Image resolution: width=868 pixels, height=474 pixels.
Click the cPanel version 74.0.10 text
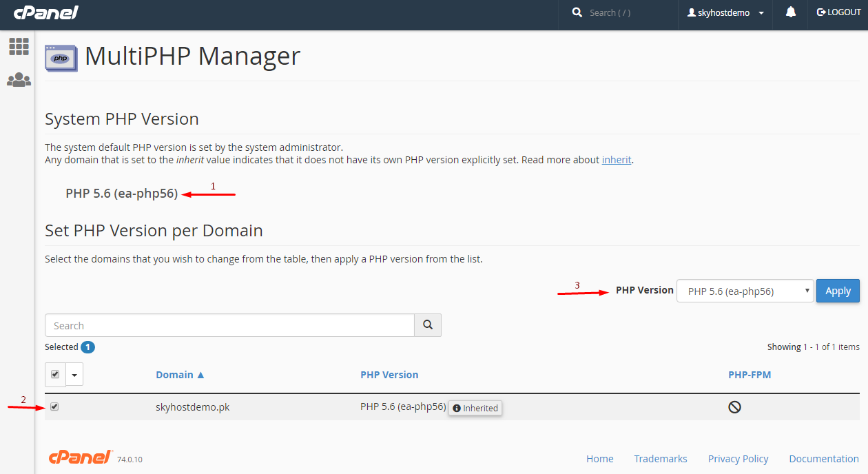pos(130,460)
